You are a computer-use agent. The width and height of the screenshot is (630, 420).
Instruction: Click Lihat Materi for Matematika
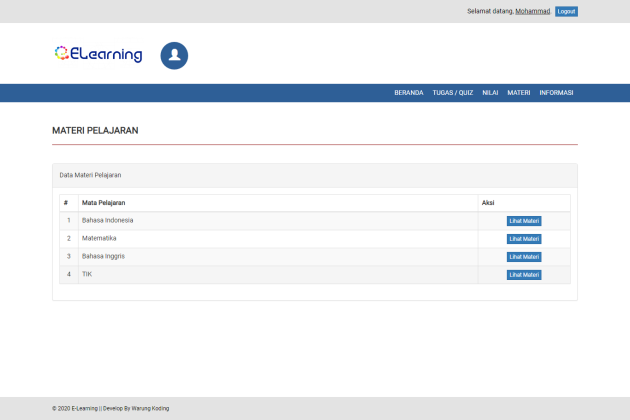[x=524, y=239]
